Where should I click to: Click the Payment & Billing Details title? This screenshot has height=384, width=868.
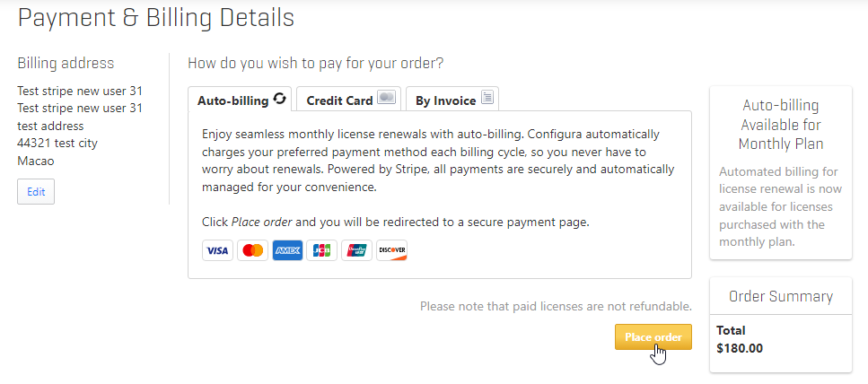pyautogui.click(x=156, y=18)
